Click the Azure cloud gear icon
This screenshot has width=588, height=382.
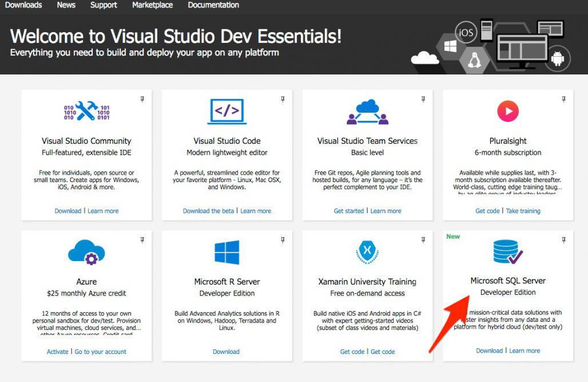click(x=86, y=253)
